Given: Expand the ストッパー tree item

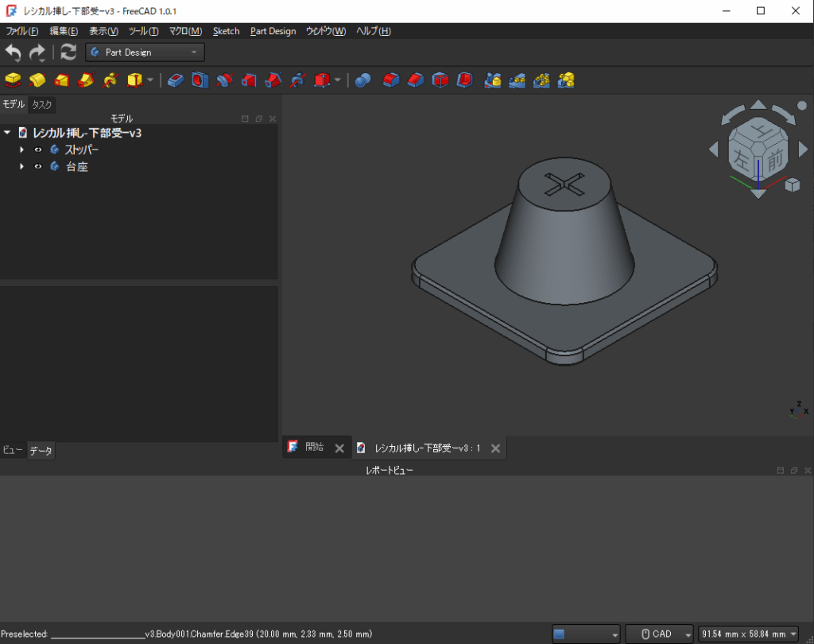Looking at the screenshot, I should pos(22,149).
